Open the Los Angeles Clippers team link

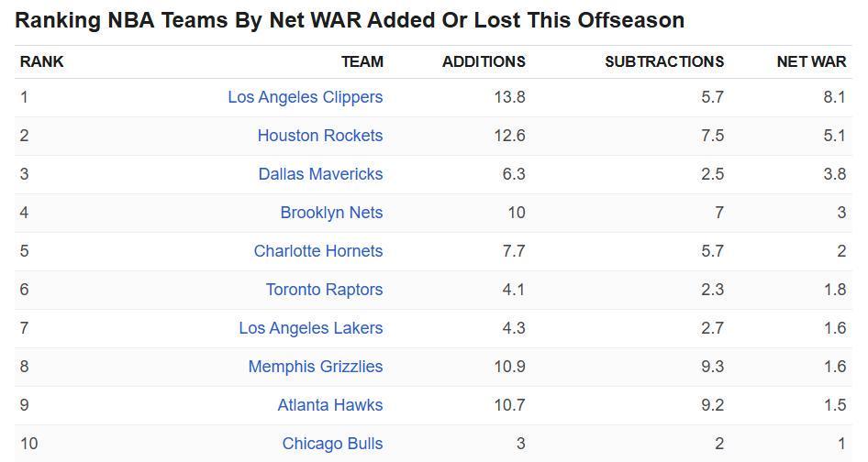pos(305,97)
